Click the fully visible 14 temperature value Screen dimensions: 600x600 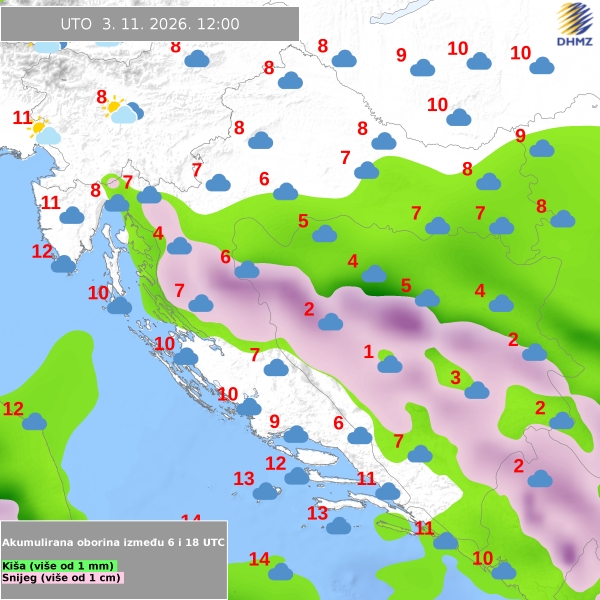259,559
